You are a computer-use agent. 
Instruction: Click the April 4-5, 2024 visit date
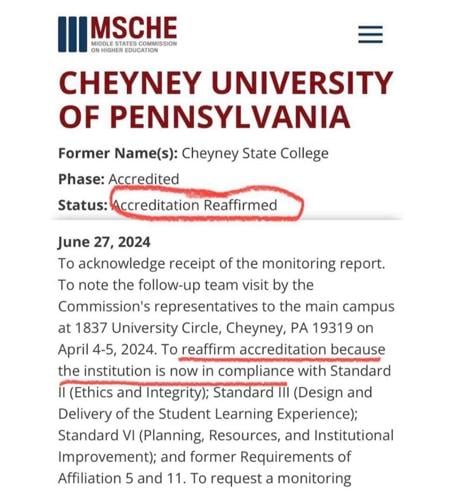point(107,350)
